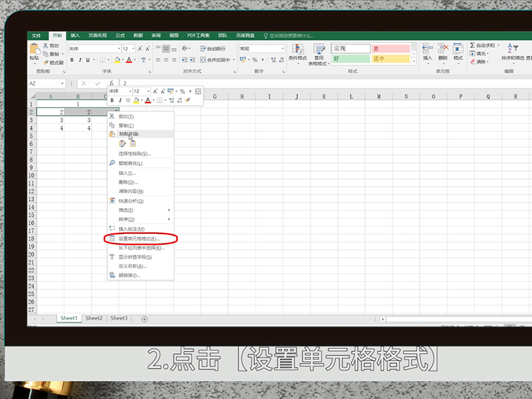
Task: Click the 粘贴 paste icon in ribbon
Action: tap(35, 49)
